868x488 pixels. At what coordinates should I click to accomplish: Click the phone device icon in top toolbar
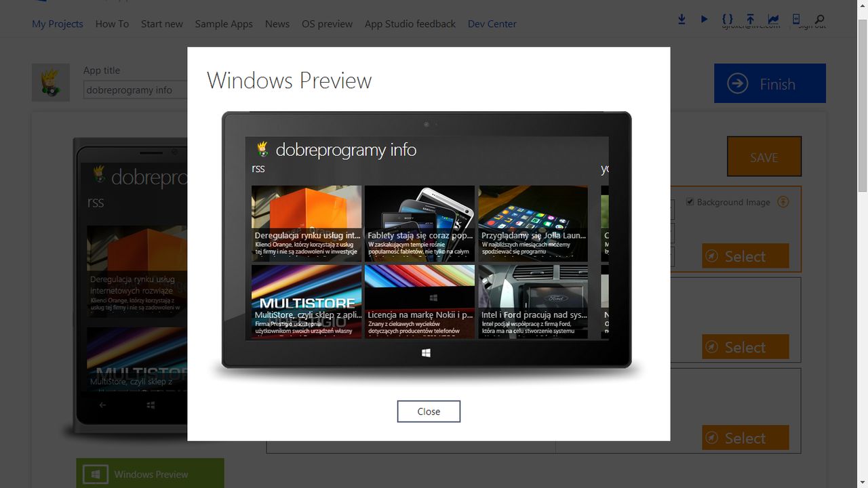pyautogui.click(x=797, y=19)
